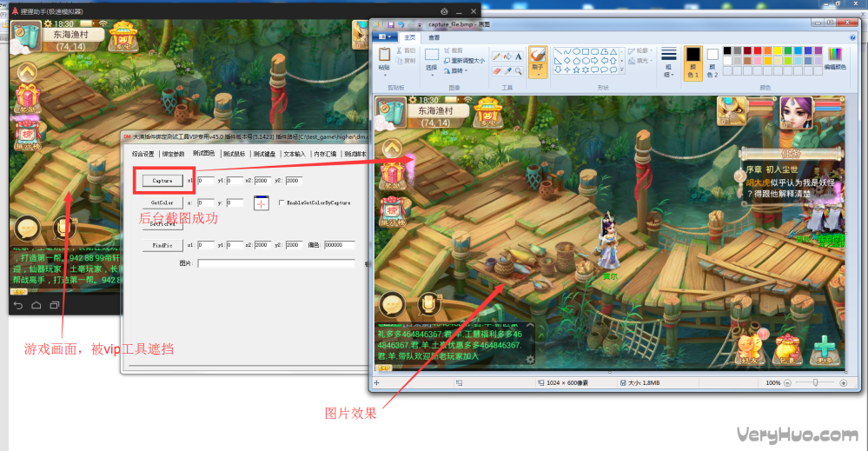Click the 偏色 000000 input field
This screenshot has width=868, height=451.
pyautogui.click(x=340, y=245)
